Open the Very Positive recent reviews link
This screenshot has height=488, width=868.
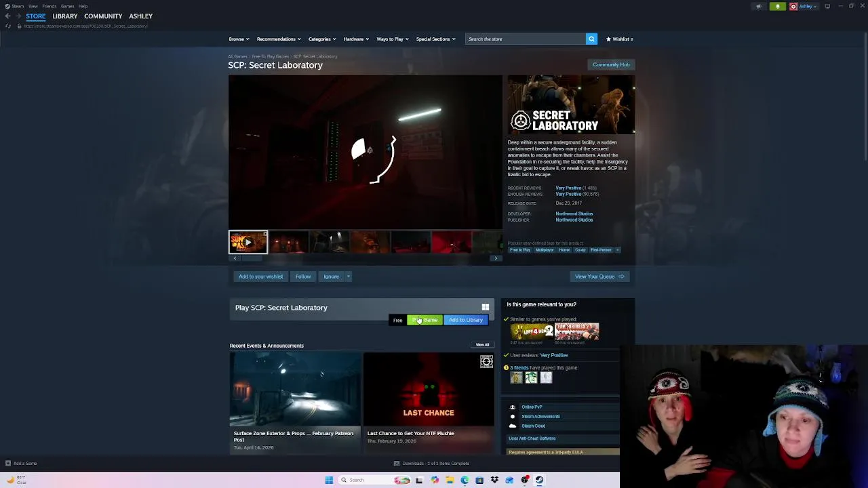[x=568, y=188]
